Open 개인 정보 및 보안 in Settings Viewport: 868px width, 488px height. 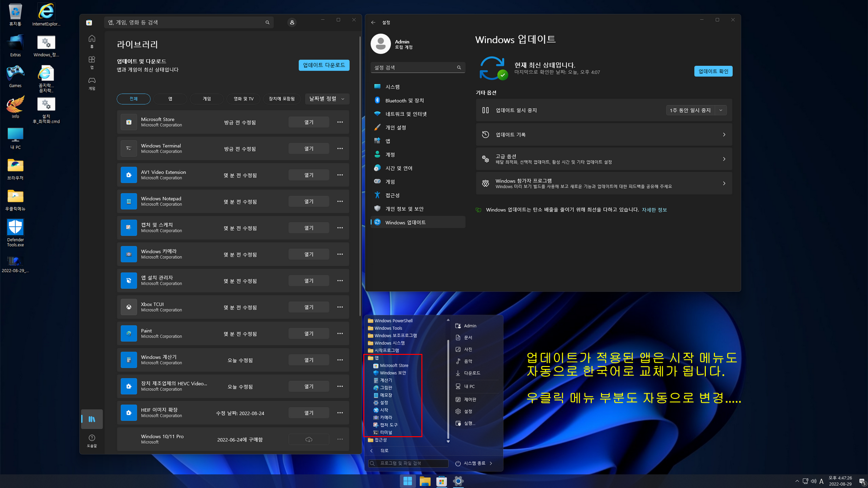point(418,209)
